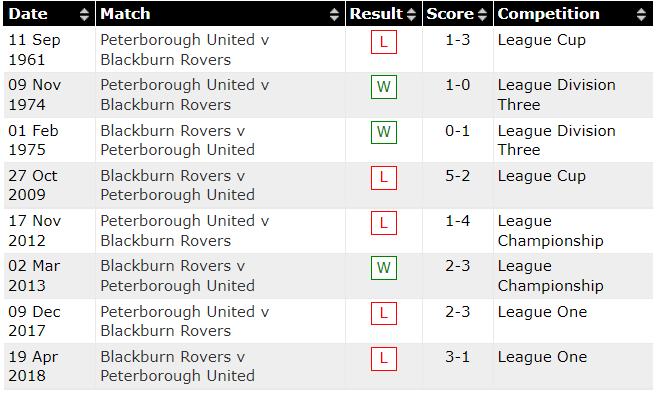Click the Match column sort arrows

pyautogui.click(x=334, y=14)
